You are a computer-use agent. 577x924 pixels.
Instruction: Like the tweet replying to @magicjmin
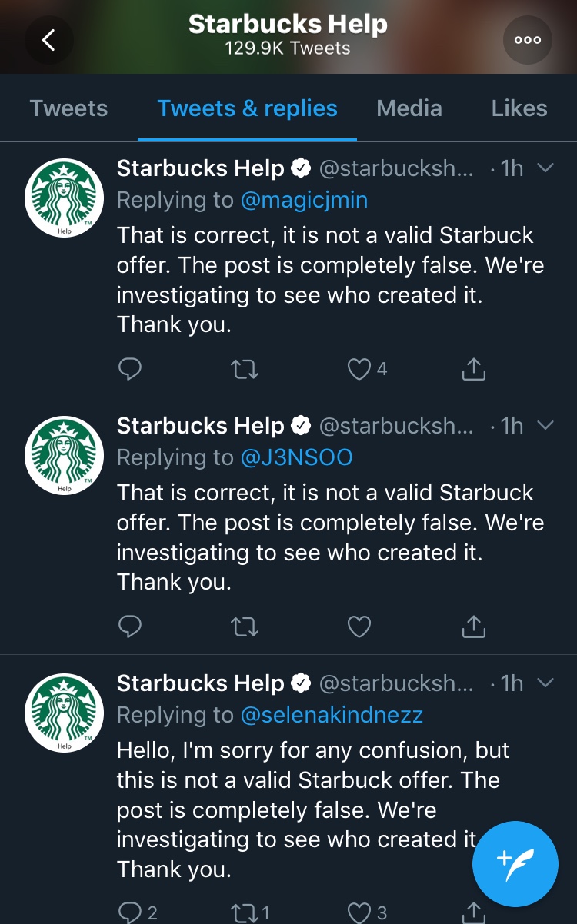[359, 370]
